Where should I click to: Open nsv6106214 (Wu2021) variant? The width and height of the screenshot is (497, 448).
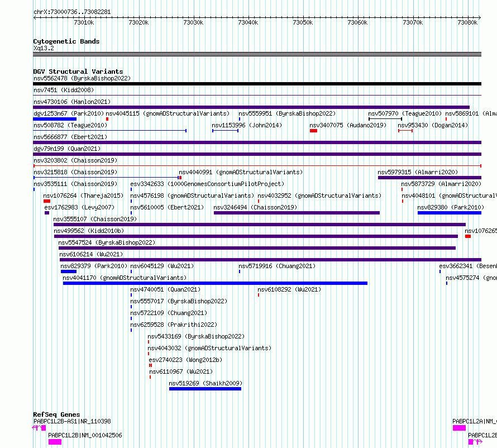91,254
